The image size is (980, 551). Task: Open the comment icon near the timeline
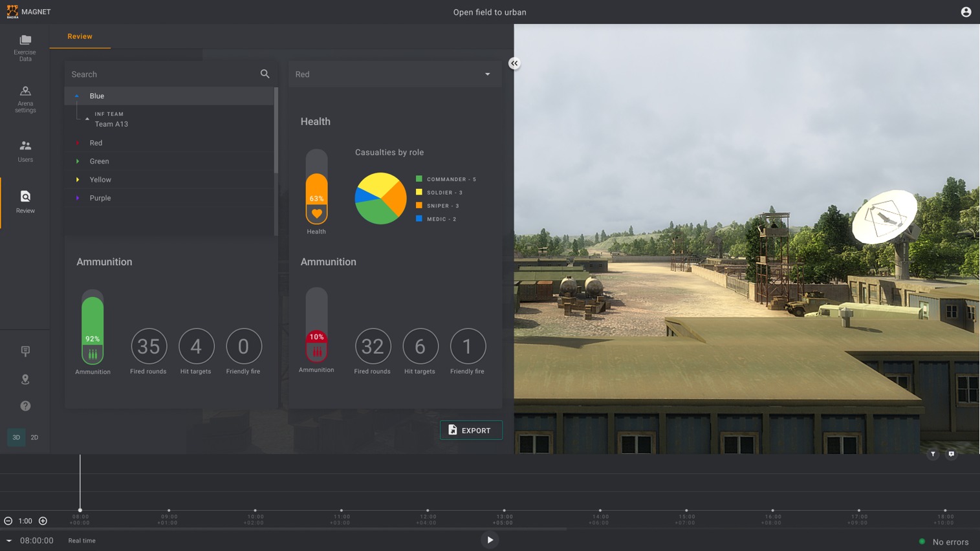[950, 454]
